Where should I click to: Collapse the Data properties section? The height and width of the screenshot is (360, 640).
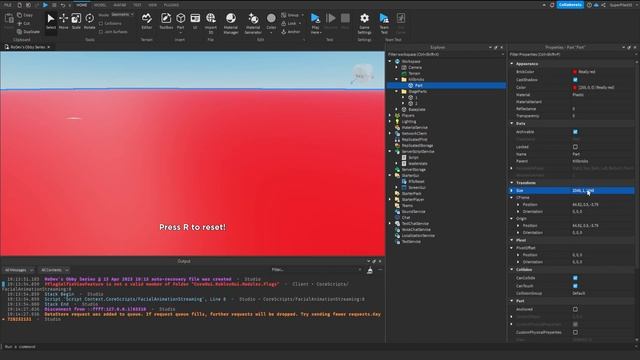pos(512,123)
